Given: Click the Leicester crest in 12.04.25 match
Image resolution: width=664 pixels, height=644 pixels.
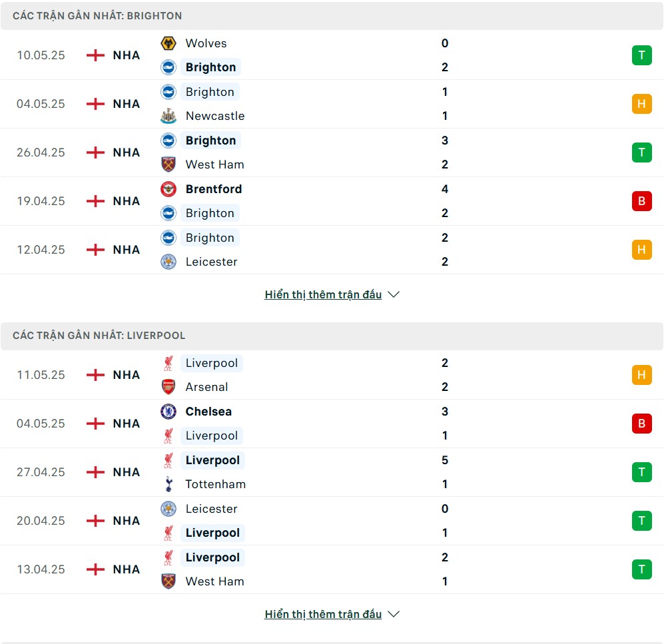Looking at the screenshot, I should click(x=168, y=262).
